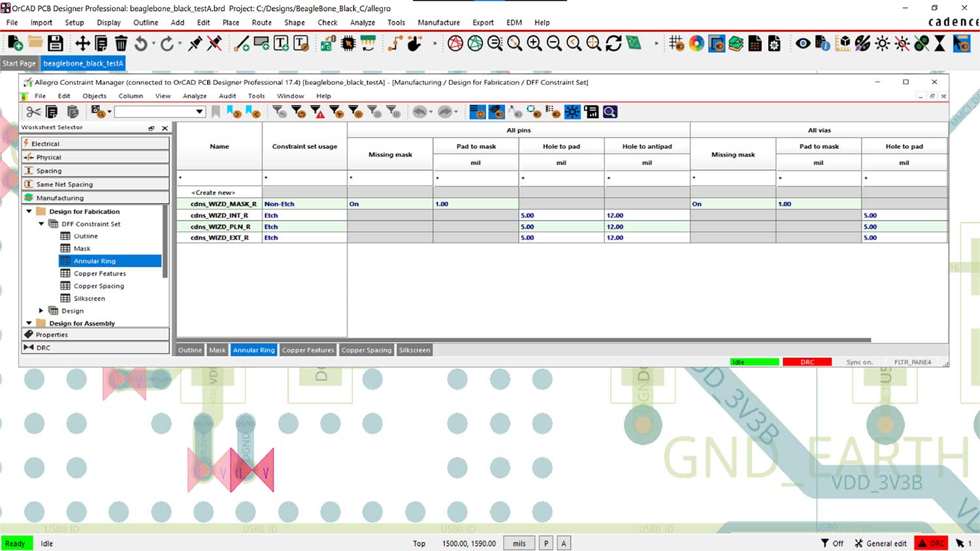This screenshot has height=551, width=980.
Task: Click the Open folder icon in main toolbar
Action: tap(35, 43)
